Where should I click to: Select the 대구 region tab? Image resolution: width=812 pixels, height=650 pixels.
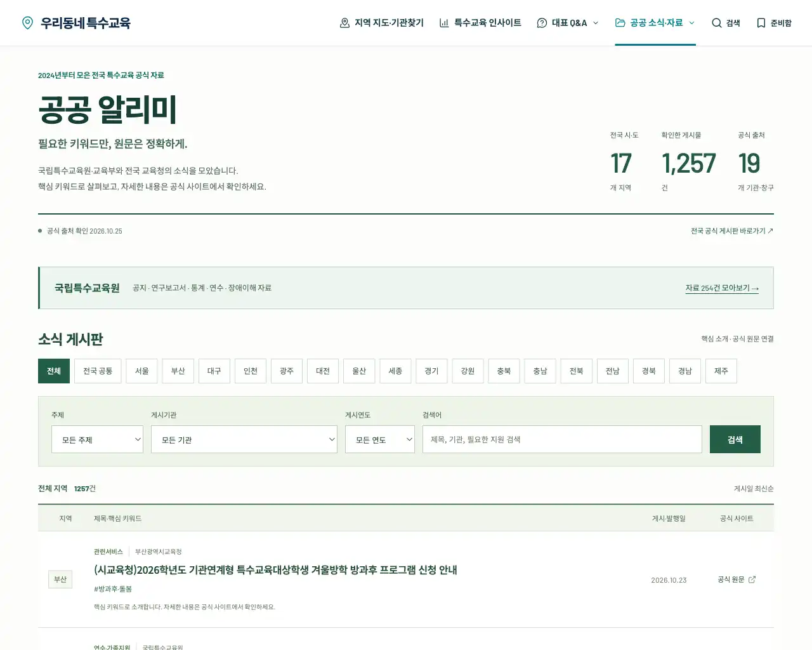tap(214, 371)
